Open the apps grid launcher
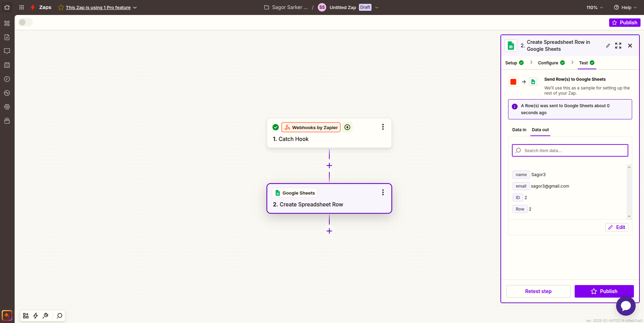This screenshot has height=323, width=644. 22,7
